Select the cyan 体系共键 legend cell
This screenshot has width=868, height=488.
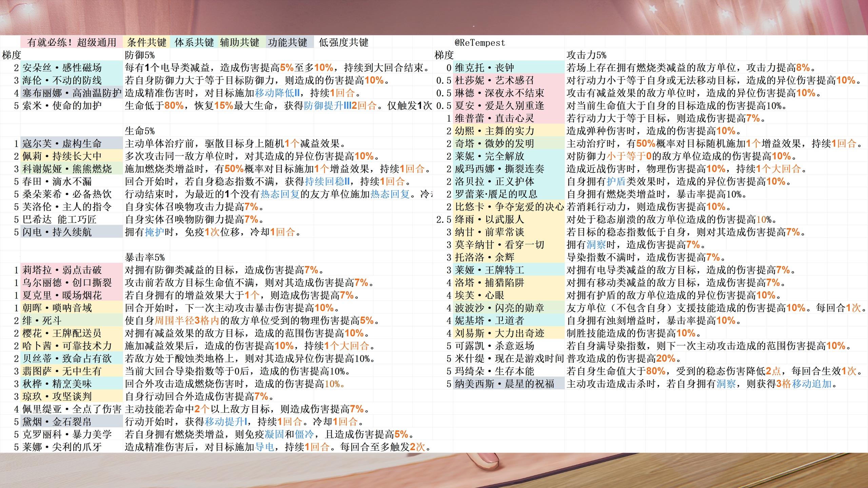(194, 42)
